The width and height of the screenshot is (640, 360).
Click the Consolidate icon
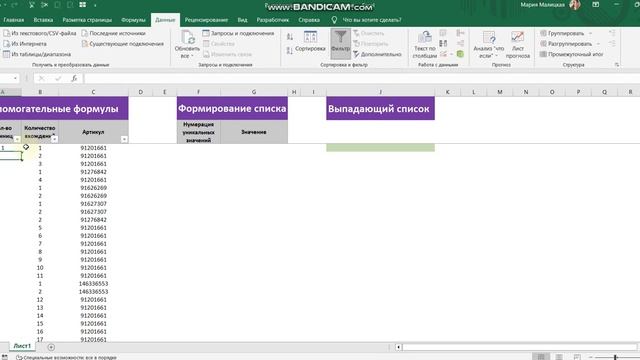pos(460,33)
